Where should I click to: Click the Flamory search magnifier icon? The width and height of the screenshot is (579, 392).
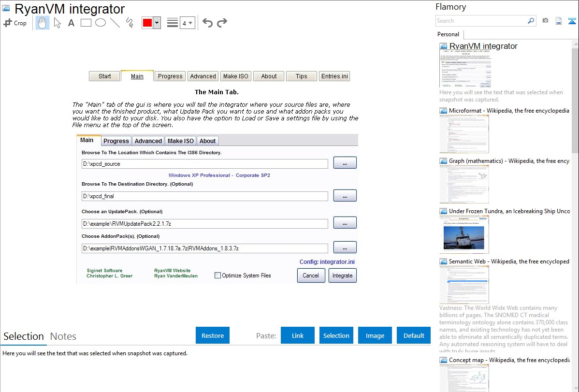pos(531,21)
